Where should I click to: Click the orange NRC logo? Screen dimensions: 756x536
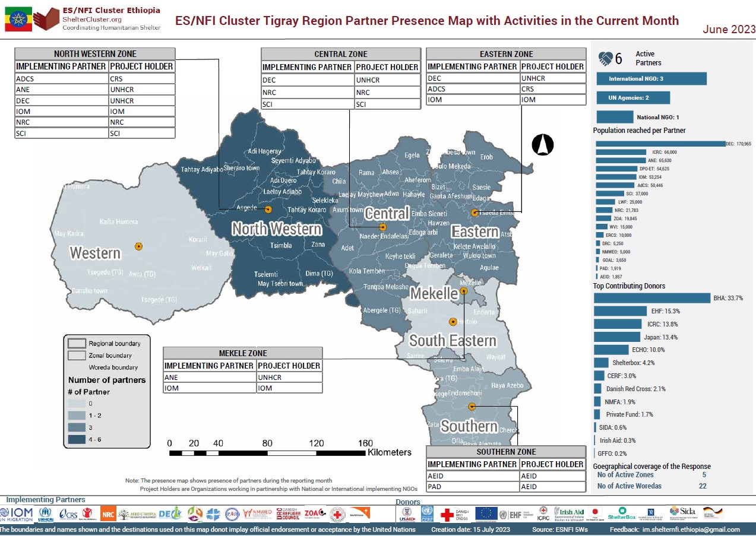pyautogui.click(x=108, y=513)
